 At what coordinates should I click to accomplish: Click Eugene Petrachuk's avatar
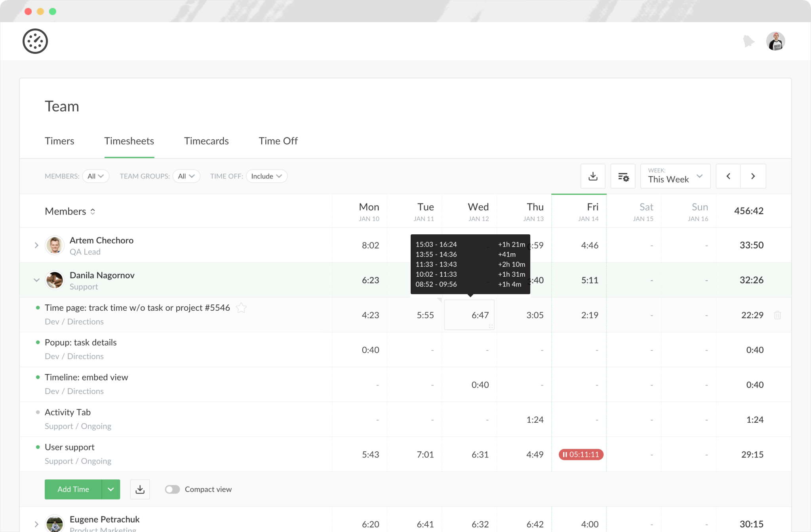55,523
